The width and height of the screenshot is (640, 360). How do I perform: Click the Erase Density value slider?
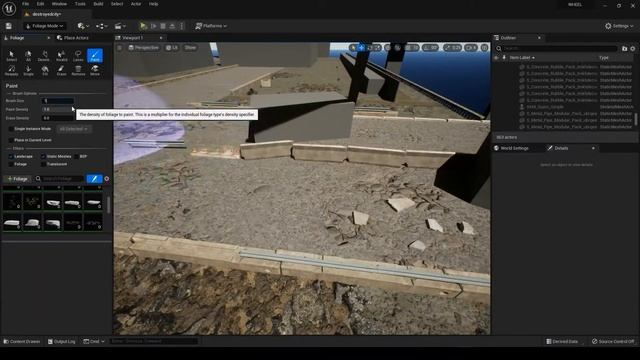(x=58, y=118)
